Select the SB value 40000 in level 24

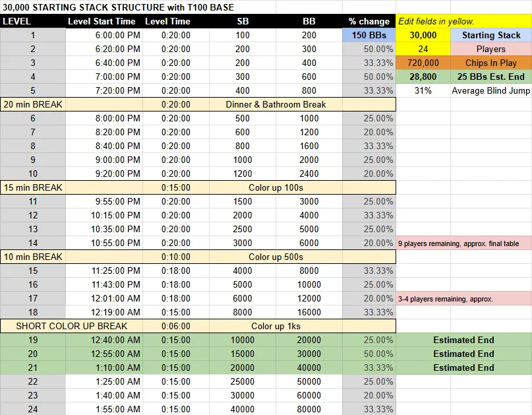(x=243, y=409)
